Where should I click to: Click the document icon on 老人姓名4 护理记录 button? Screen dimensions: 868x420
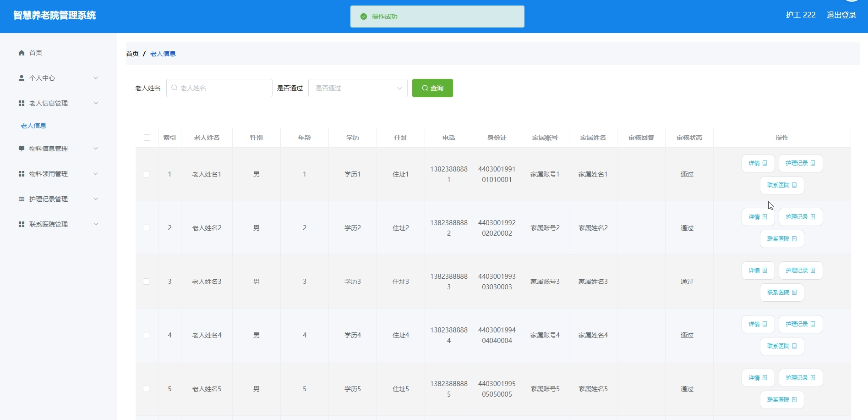pyautogui.click(x=813, y=324)
